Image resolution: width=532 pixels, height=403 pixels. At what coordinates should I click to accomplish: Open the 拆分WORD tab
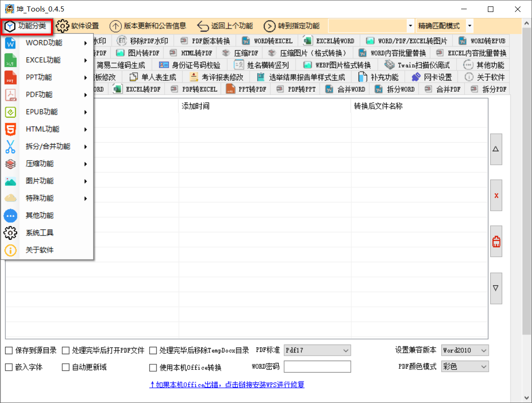click(x=395, y=90)
